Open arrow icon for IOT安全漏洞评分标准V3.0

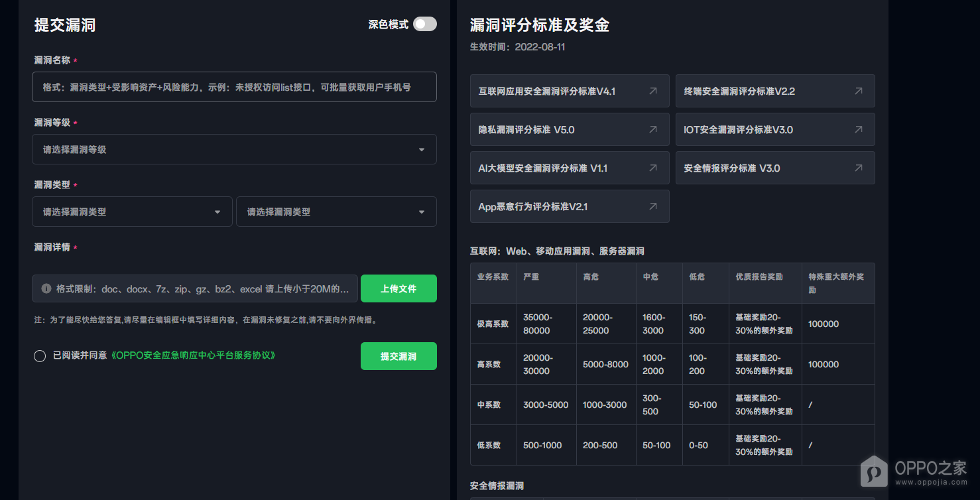859,129
